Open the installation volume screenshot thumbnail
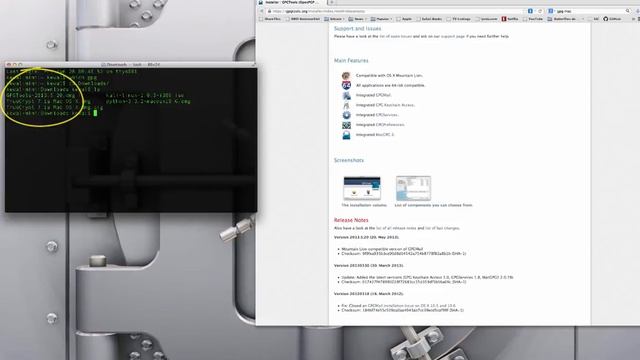 [x=362, y=188]
